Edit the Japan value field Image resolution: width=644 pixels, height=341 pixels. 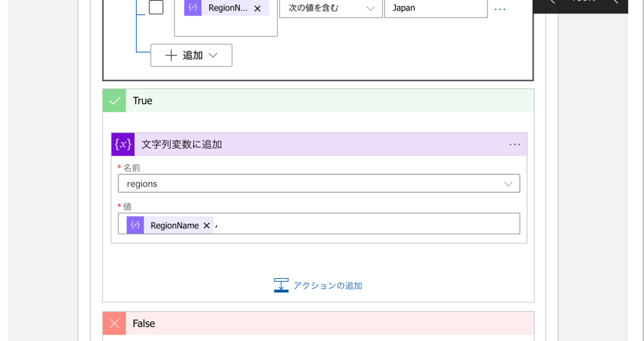tap(436, 8)
